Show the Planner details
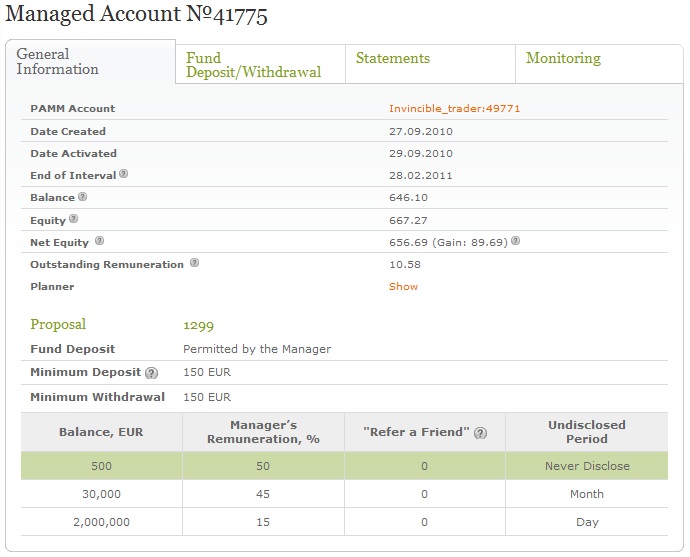690x557 pixels. coord(403,286)
